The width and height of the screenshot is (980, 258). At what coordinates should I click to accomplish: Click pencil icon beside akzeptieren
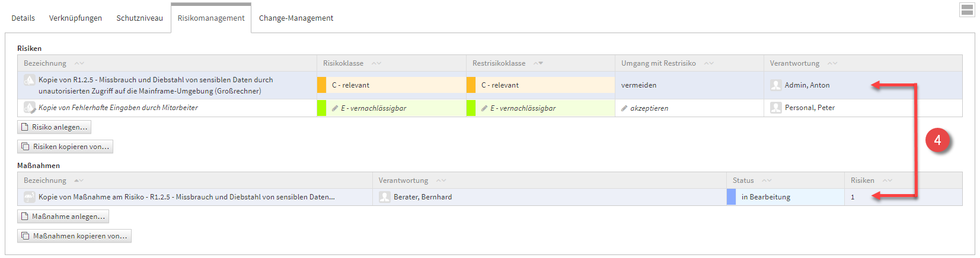pos(624,108)
